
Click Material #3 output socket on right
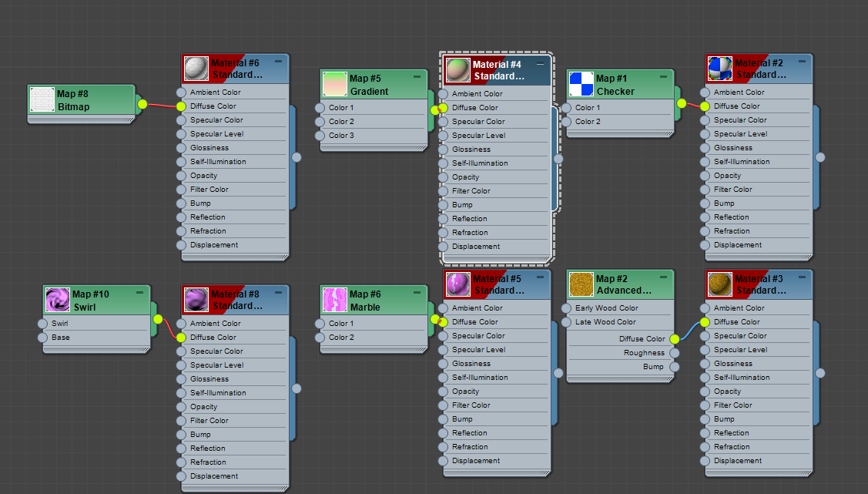pos(820,373)
